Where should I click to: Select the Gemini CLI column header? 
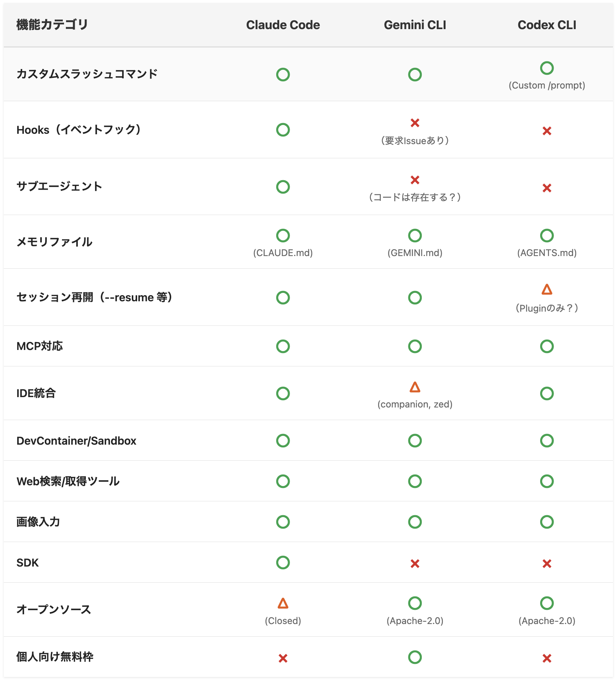[x=414, y=25]
